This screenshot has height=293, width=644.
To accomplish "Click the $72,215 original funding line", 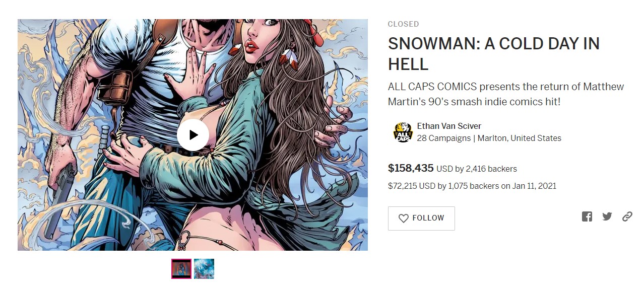I will click(472, 186).
